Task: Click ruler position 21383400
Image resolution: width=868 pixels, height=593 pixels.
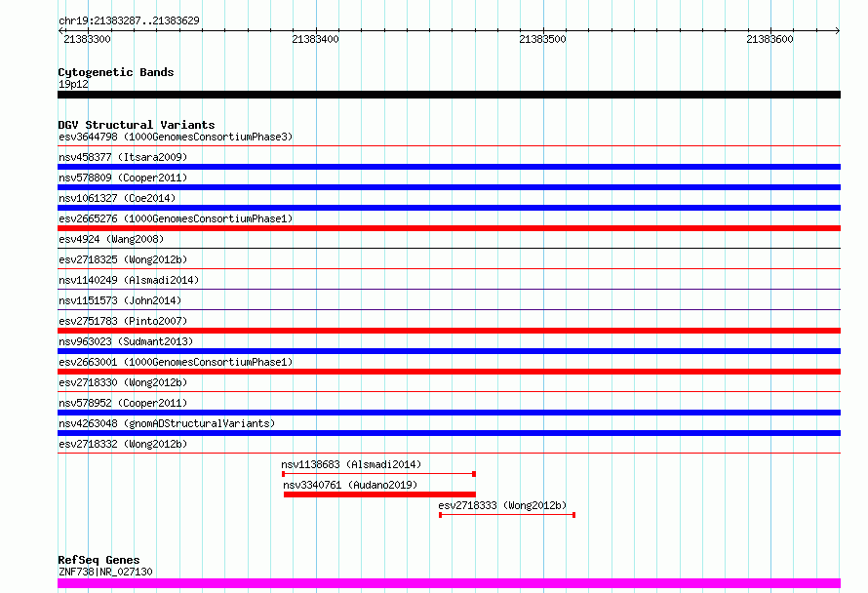Action: [x=316, y=39]
